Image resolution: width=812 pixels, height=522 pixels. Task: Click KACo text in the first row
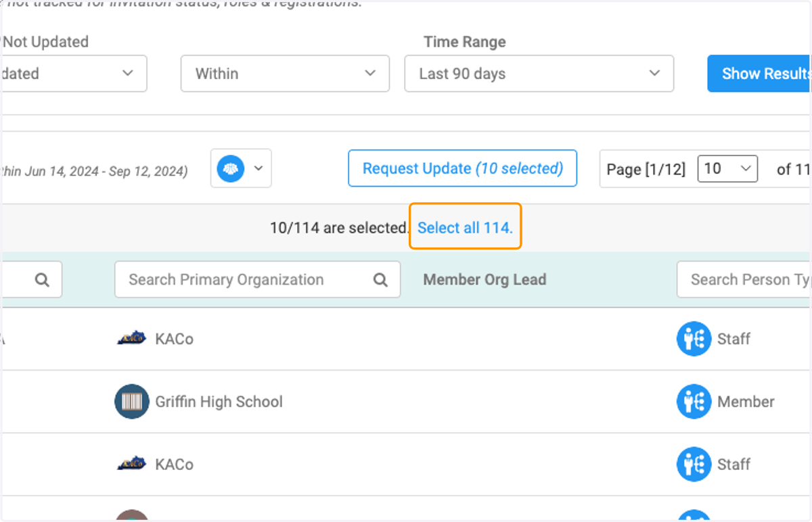(175, 339)
